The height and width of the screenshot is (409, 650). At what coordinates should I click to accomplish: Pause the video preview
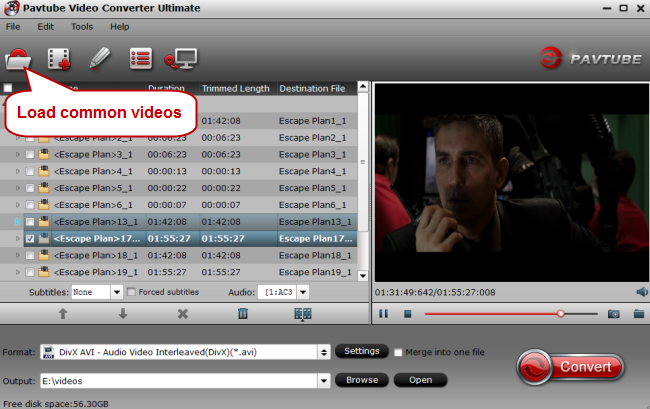coord(383,314)
